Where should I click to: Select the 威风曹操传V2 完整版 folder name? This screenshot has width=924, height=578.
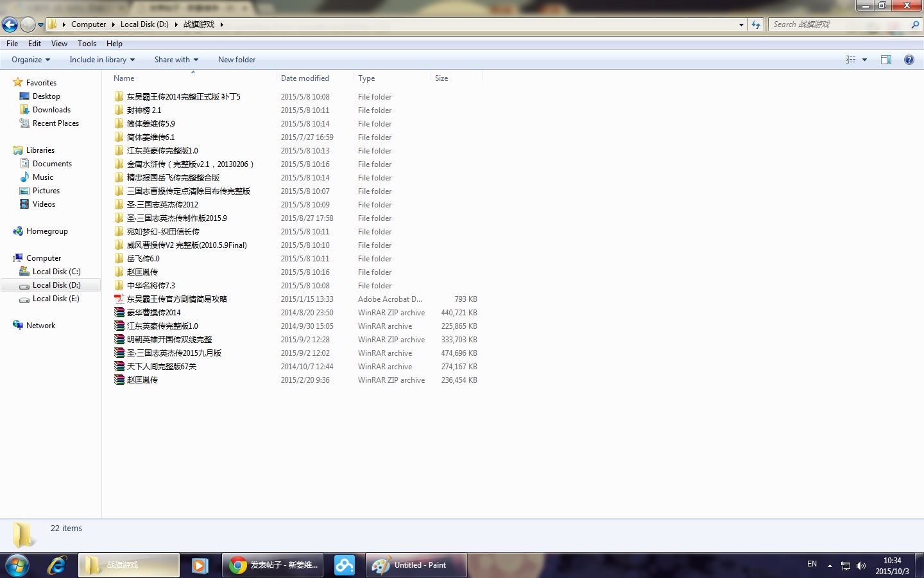(187, 245)
